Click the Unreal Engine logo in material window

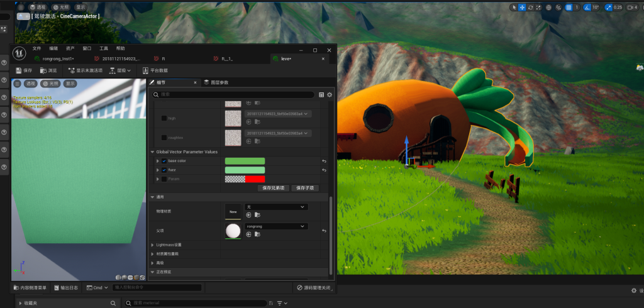[x=19, y=53]
